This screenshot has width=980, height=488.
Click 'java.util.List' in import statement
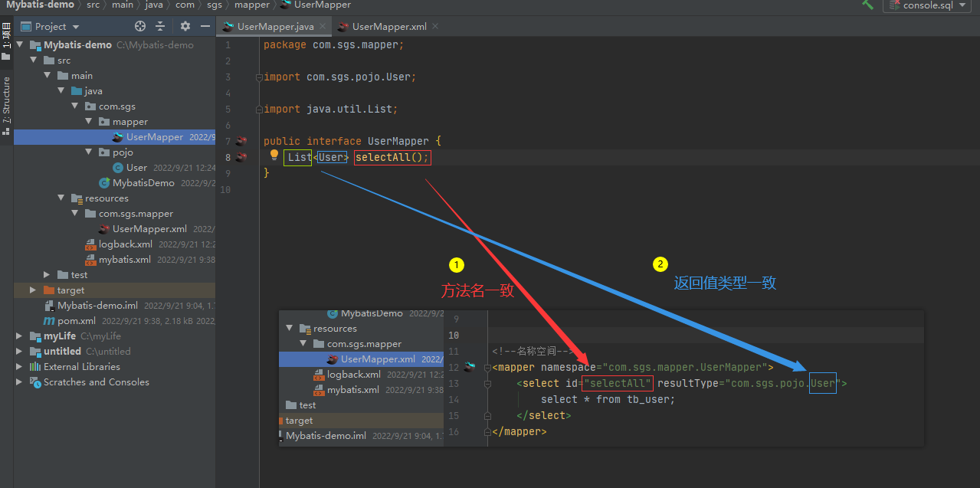349,109
